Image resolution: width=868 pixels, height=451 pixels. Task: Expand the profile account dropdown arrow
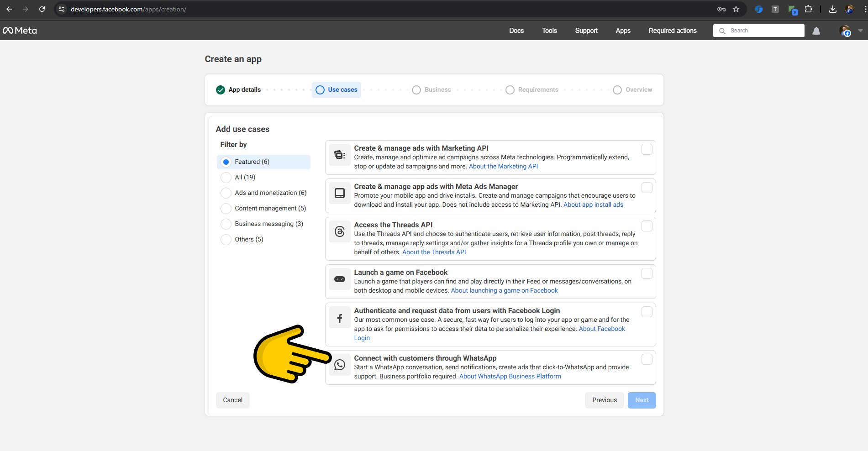[x=860, y=31]
